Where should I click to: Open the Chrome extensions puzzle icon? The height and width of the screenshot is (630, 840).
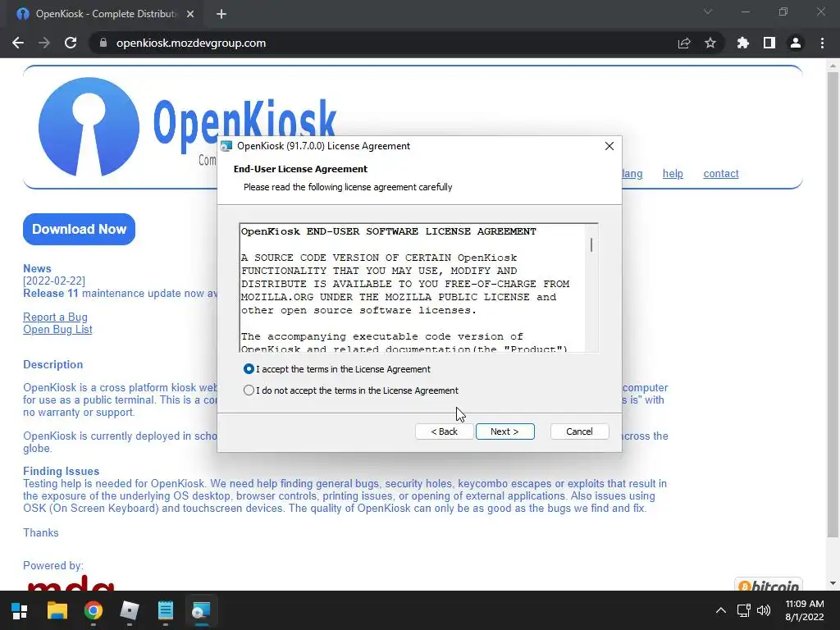tap(743, 43)
